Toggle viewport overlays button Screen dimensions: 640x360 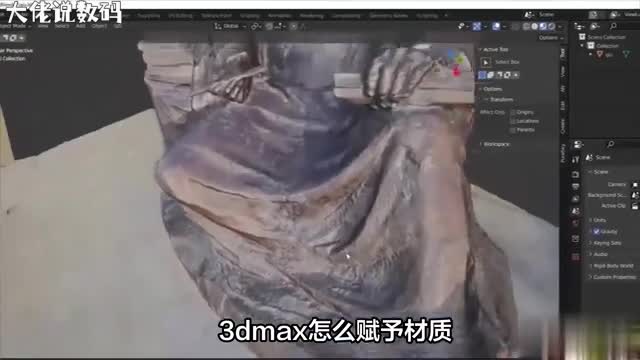(496, 26)
